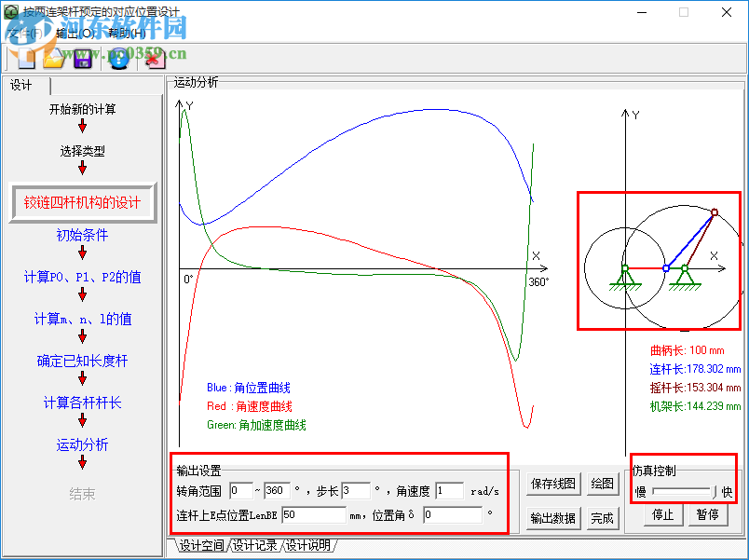
Task: Click the blue crank-coupler joint in mechanism
Action: 666,268
